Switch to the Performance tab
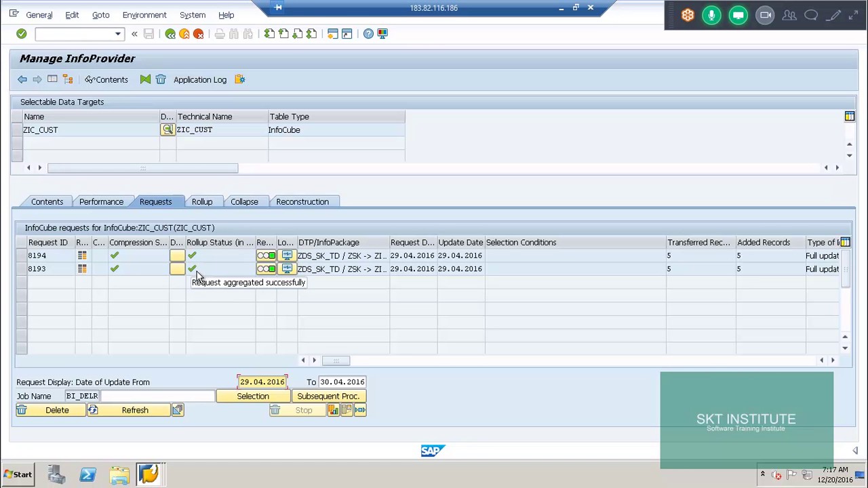This screenshot has height=488, width=868. pos(101,202)
